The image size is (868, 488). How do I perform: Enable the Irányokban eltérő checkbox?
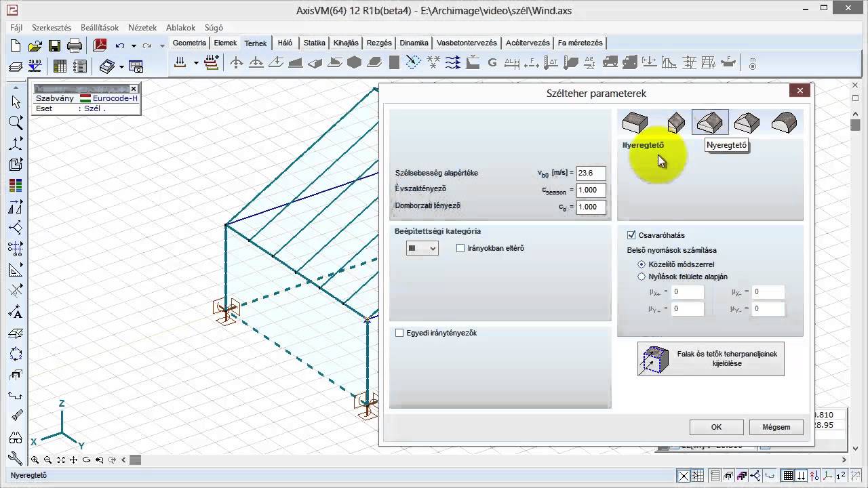[460, 248]
